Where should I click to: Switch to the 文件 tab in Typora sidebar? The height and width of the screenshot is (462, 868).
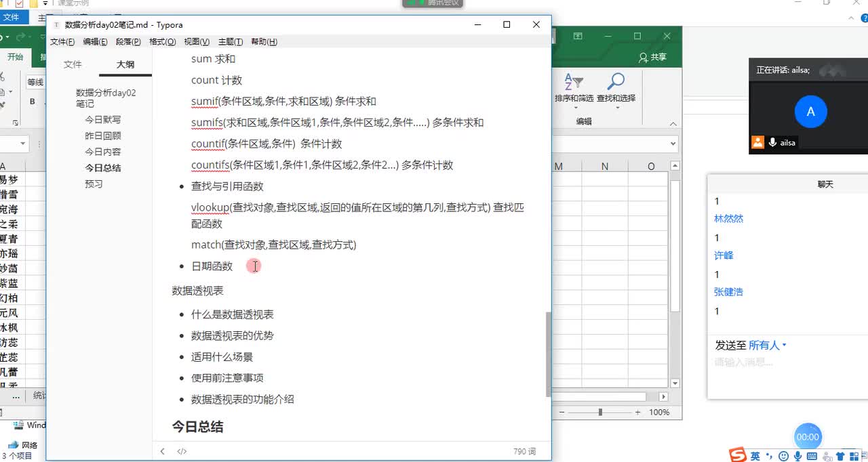(73, 64)
